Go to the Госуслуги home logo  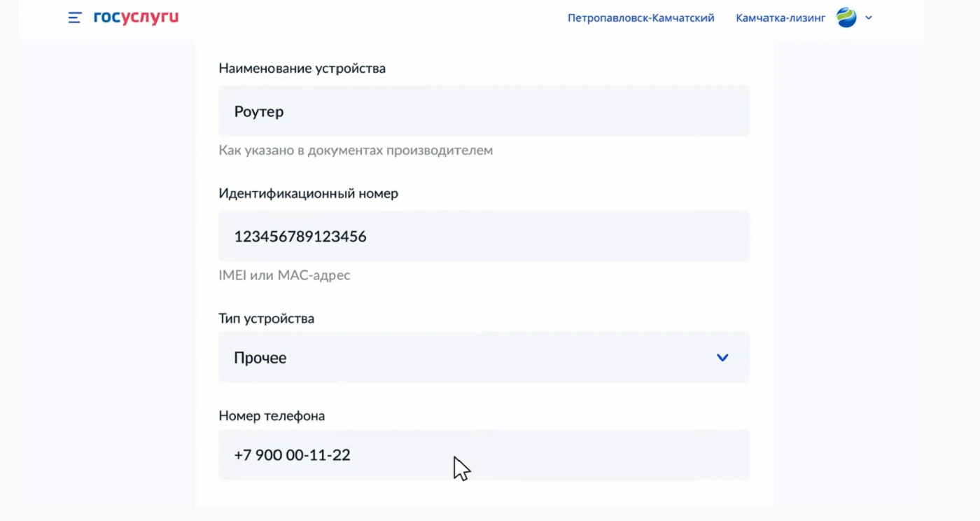136,18
